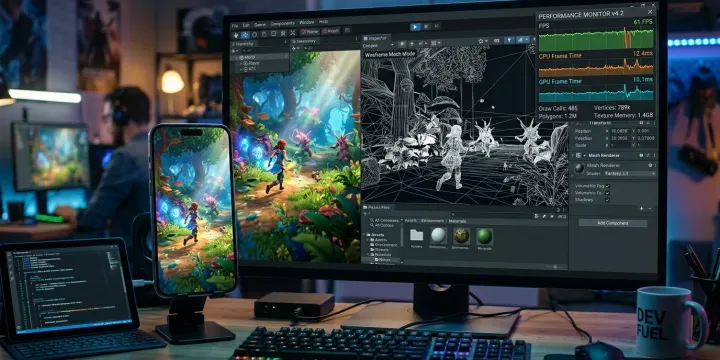This screenshot has width=720, height=360.
Task: Click the Step frame button
Action: click(437, 27)
